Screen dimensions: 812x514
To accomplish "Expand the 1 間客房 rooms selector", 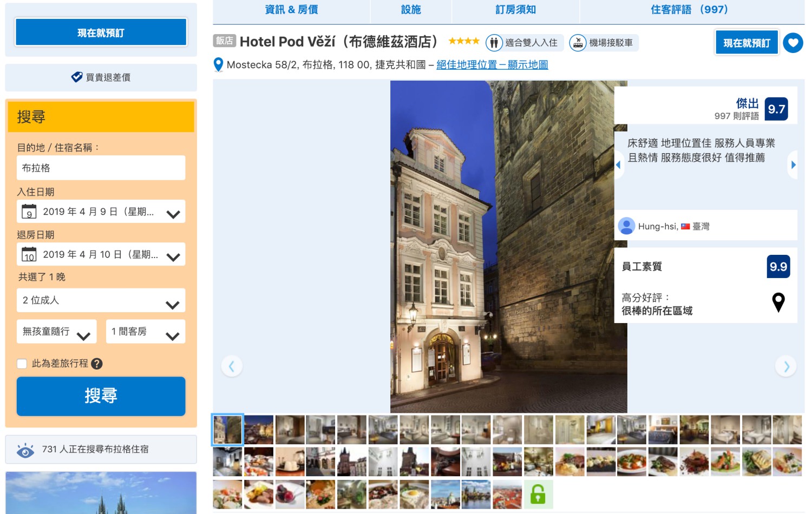I will coord(146,332).
